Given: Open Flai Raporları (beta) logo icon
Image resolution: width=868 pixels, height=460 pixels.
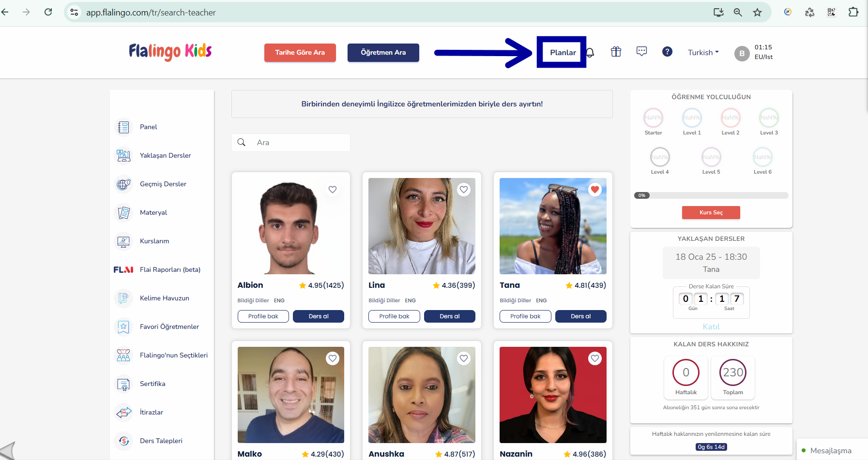Looking at the screenshot, I should [123, 270].
